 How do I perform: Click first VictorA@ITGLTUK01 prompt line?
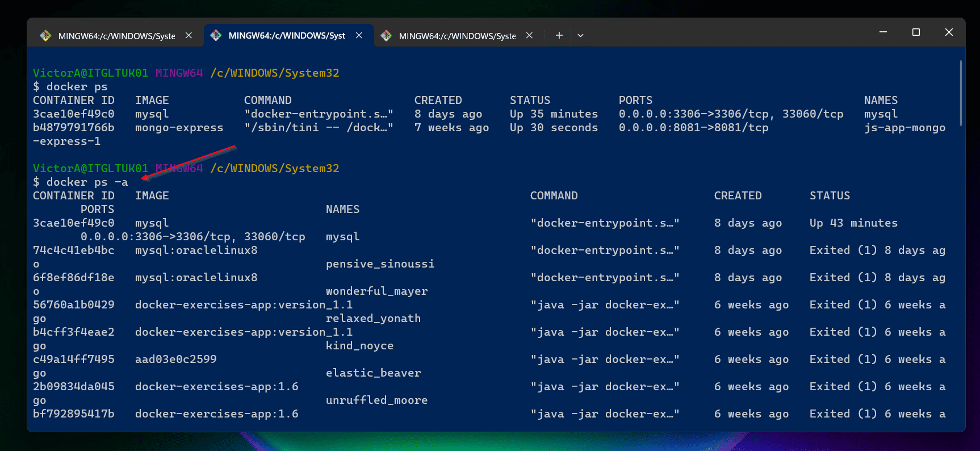coord(186,73)
